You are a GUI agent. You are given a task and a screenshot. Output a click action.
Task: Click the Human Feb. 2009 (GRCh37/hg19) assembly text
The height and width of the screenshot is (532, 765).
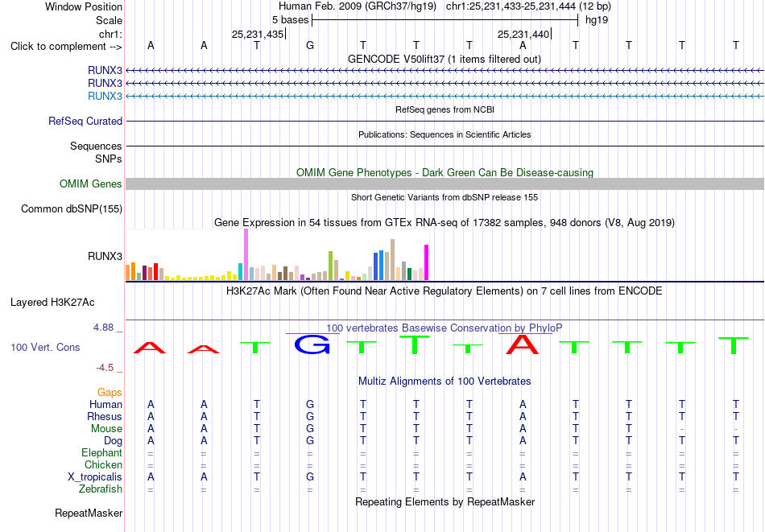point(357,6)
